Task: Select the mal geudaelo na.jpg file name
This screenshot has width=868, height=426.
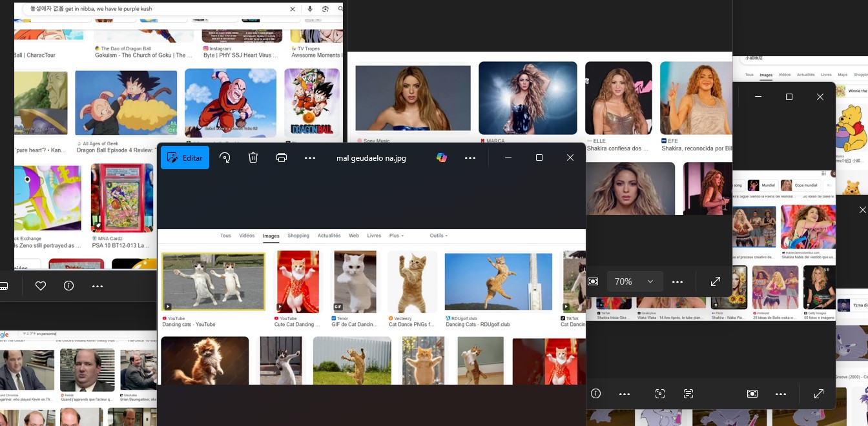Action: point(371,158)
